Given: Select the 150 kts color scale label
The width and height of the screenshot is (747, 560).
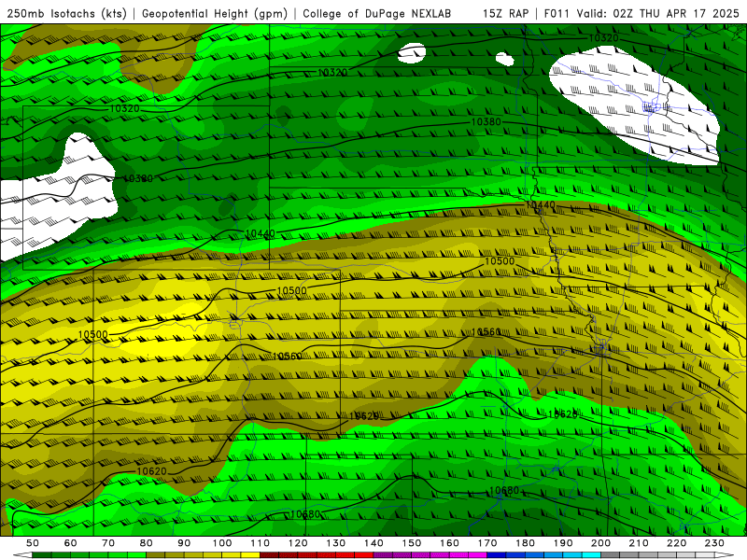Looking at the screenshot, I should 412,543.
